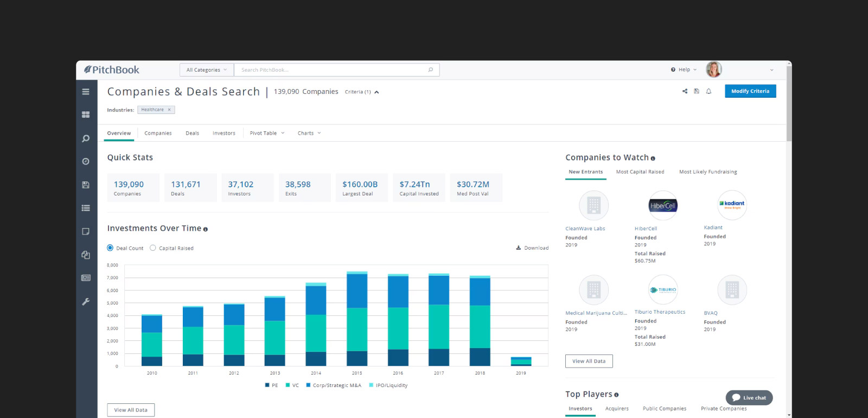Click the Modify Criteria button
This screenshot has height=418, width=868.
click(750, 91)
